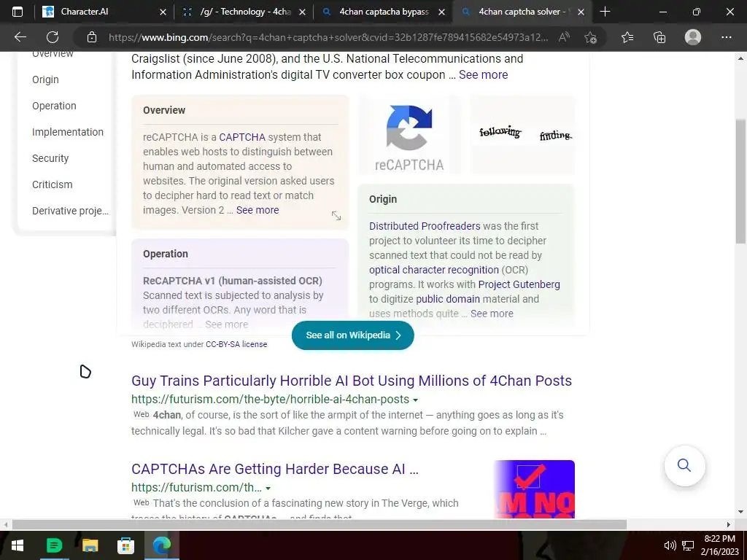Open the CC-BY-SA license link
Viewport: 747px width, 560px height.
[236, 344]
